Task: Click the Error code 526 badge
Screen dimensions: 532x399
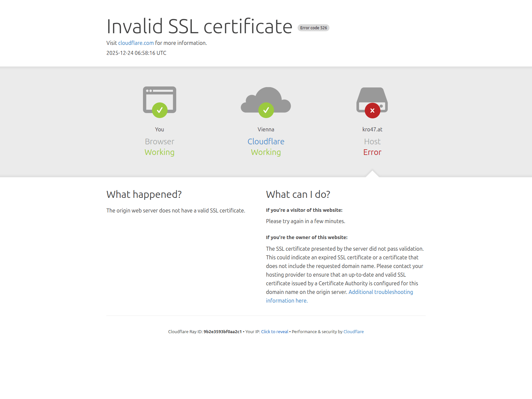Action: pos(313,28)
